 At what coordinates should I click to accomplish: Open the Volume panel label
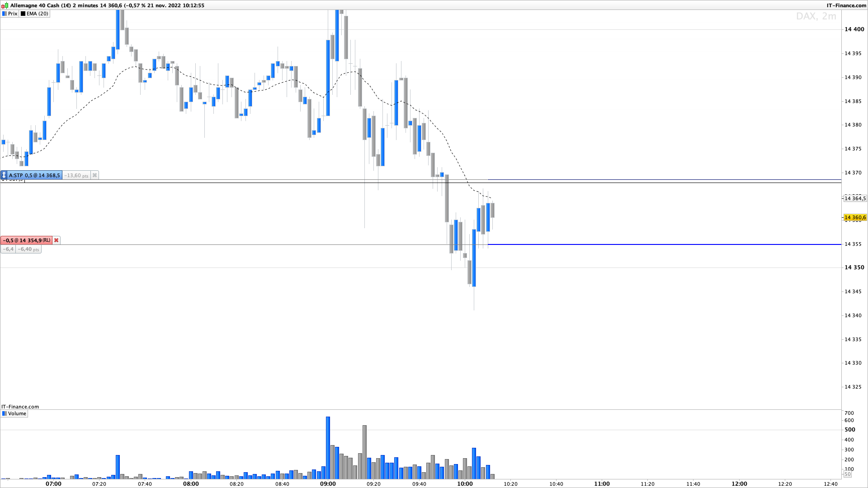tap(17, 413)
